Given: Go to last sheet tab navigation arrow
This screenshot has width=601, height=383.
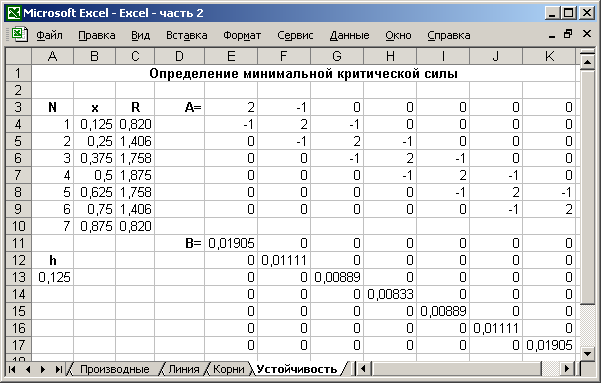Looking at the screenshot, I should tap(59, 370).
